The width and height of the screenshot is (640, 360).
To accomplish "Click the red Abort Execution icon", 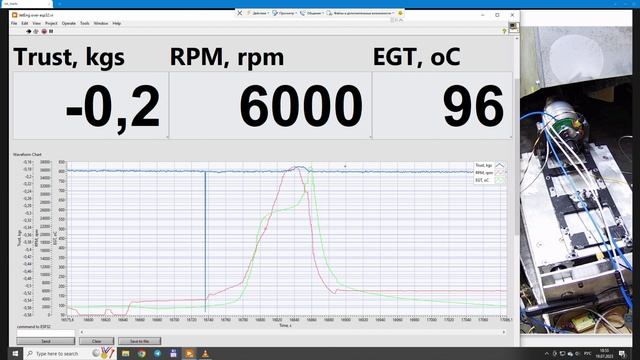I will tap(44, 31).
